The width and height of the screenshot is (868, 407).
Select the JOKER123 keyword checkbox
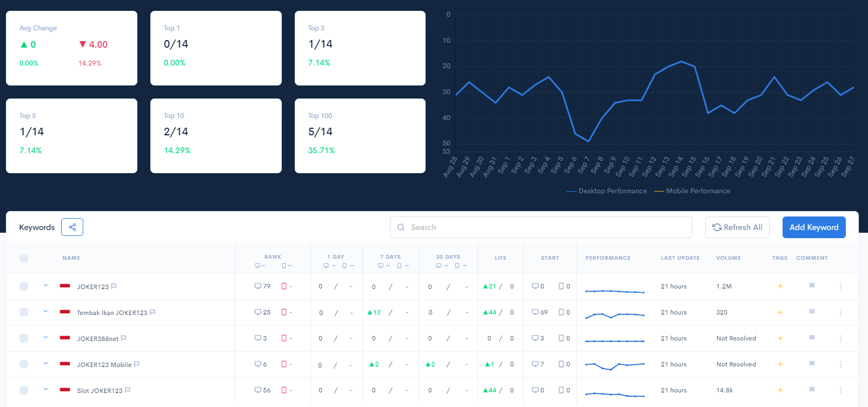tap(24, 286)
